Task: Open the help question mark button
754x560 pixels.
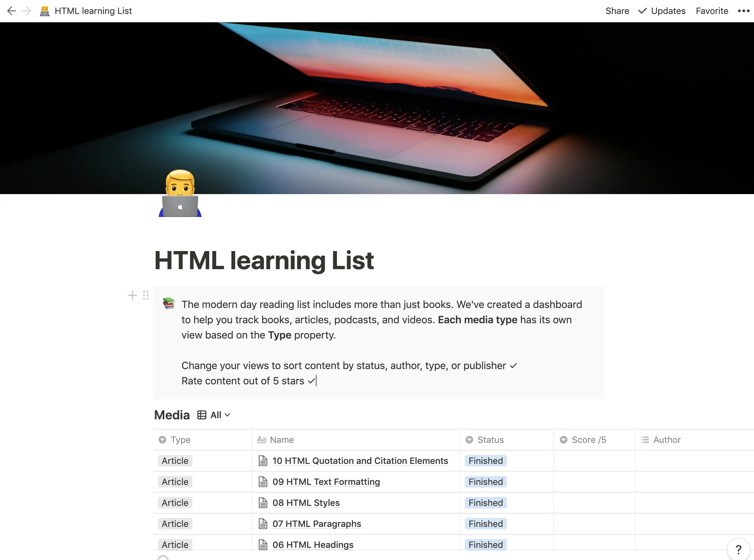Action: click(x=738, y=549)
